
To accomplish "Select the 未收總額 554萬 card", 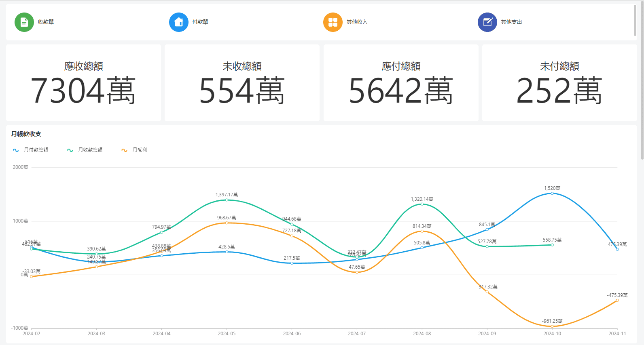I will 242,83.
